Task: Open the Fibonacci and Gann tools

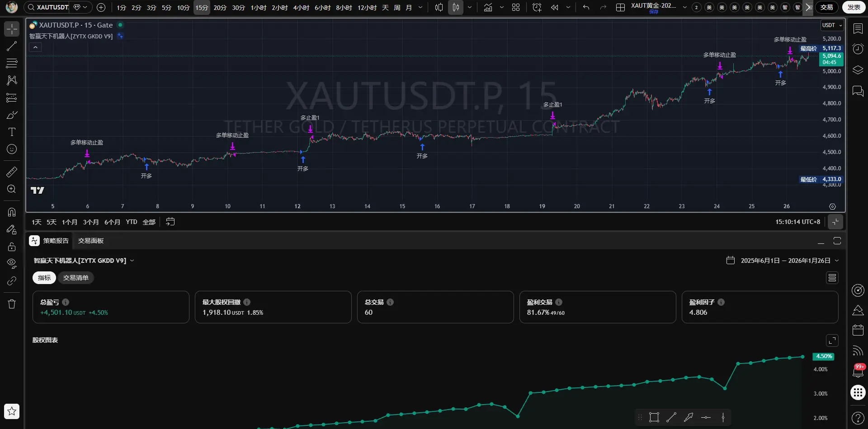Action: 12,63
